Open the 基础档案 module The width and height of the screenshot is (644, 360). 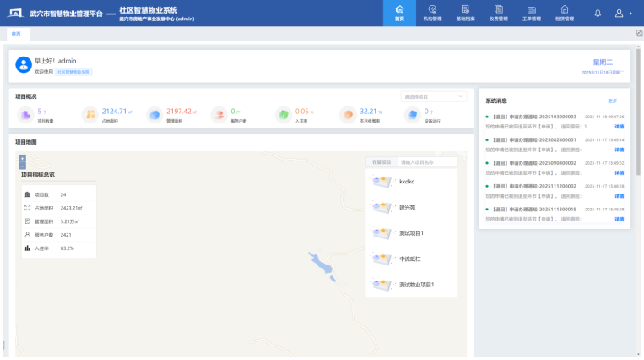pos(465,13)
